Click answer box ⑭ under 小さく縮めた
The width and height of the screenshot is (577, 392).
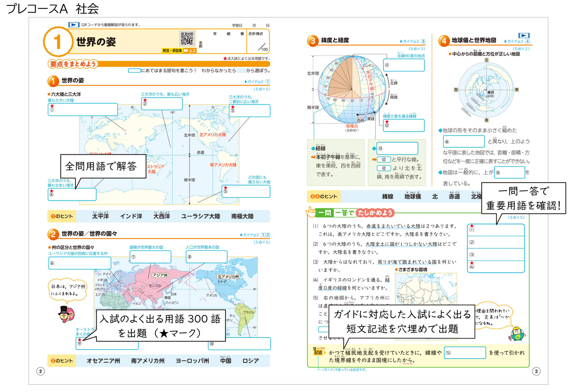[x=464, y=142]
